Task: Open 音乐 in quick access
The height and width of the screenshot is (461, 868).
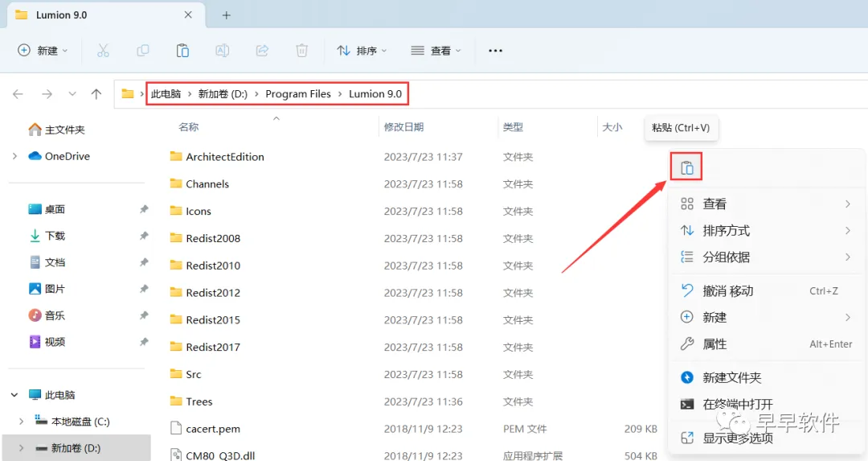Action: coord(47,316)
